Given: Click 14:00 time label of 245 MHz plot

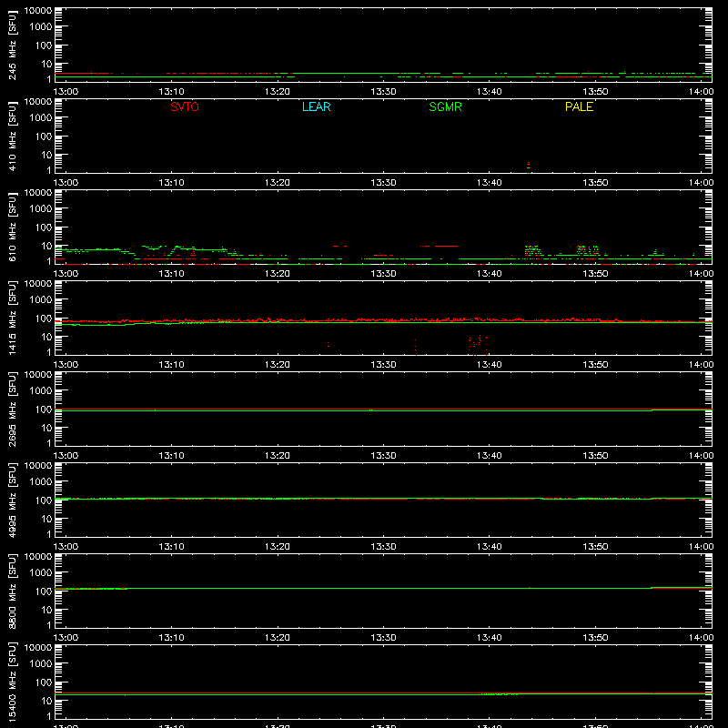Looking at the screenshot, I should (701, 92).
